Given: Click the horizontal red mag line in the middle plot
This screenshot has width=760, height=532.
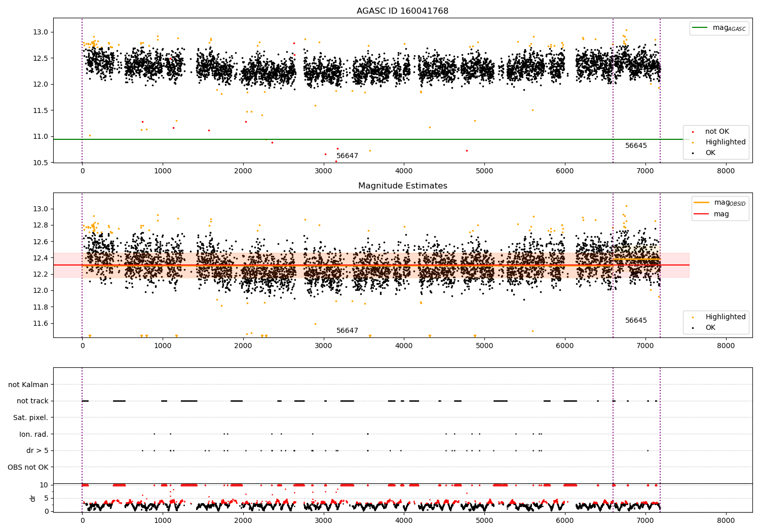Looking at the screenshot, I should point(371,265).
